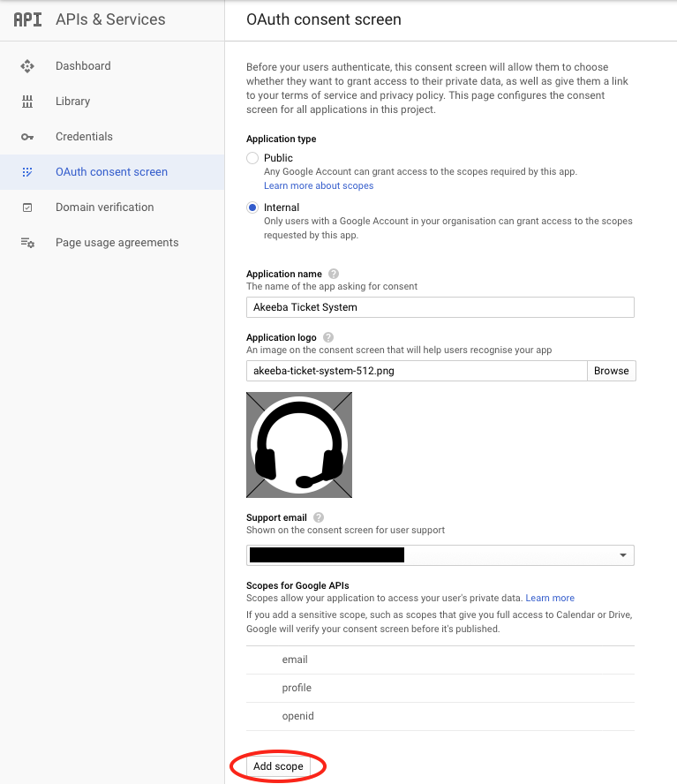677x784 pixels.
Task: Click the Library sidebar icon
Action: click(27, 102)
